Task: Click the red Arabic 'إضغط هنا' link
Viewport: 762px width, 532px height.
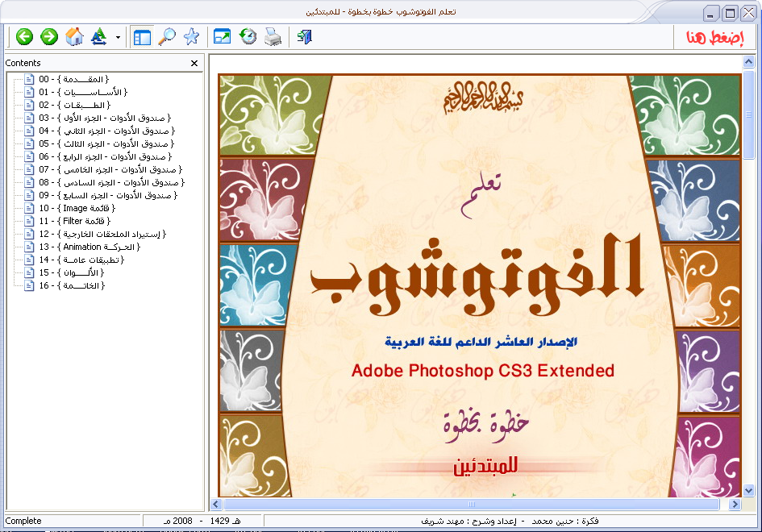Action: [715, 37]
